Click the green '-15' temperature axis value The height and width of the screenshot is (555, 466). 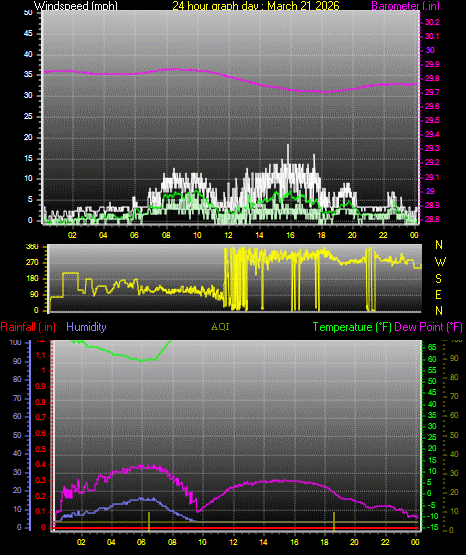432,527
